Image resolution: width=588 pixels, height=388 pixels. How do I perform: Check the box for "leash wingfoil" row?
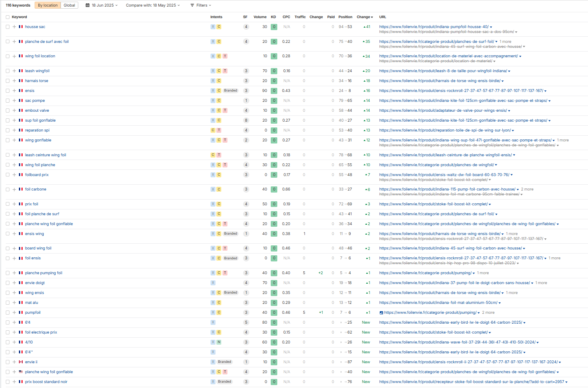coord(7,71)
